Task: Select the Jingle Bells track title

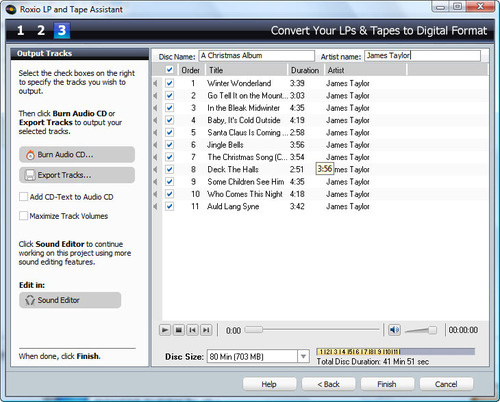Action: 225,145
